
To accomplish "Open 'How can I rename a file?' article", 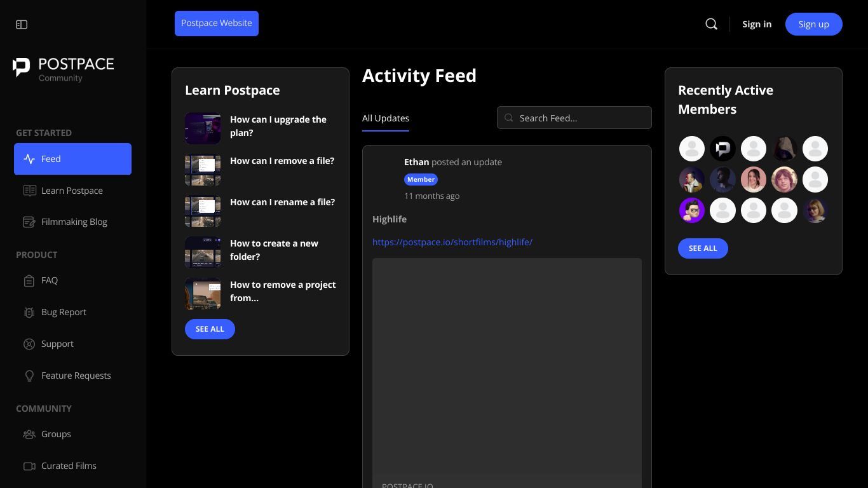I will 282,202.
